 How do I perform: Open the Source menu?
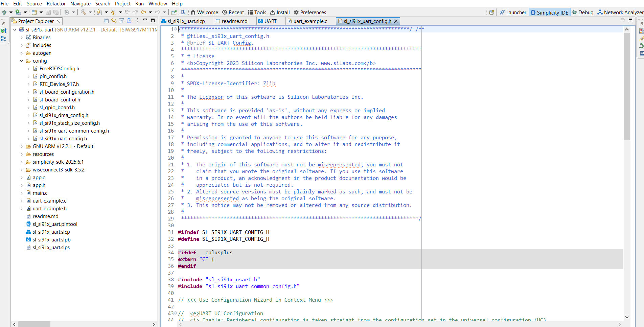(x=34, y=3)
